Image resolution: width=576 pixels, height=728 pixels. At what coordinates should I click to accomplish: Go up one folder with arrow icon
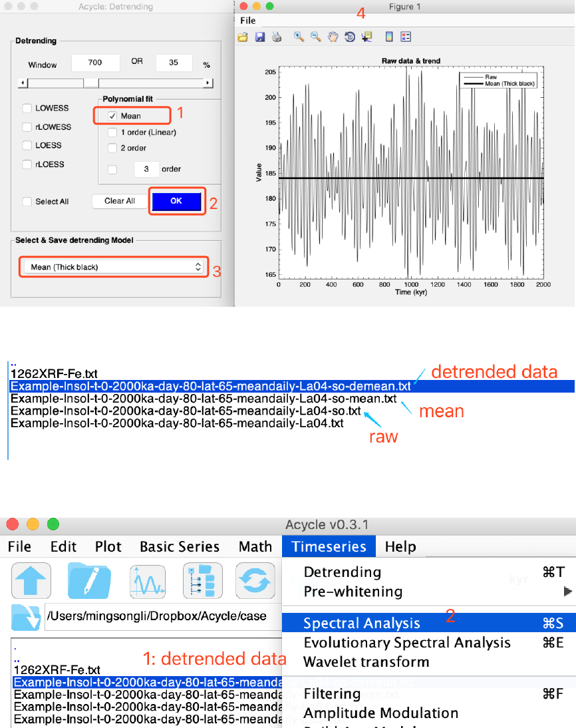[31, 580]
